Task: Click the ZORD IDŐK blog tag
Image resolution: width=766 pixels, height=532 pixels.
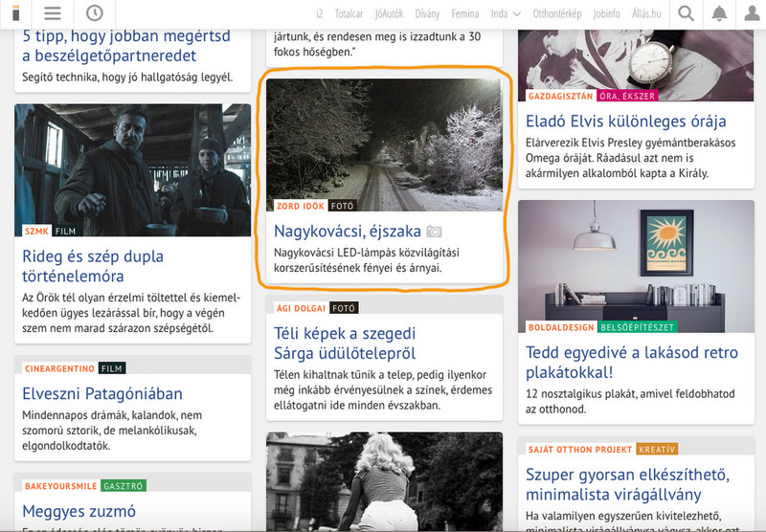Action: point(301,206)
